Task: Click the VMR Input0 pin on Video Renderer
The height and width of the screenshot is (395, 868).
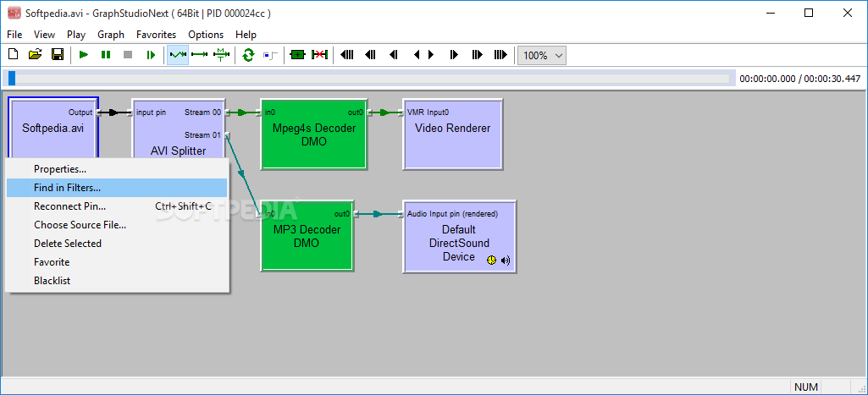Action: [428, 112]
